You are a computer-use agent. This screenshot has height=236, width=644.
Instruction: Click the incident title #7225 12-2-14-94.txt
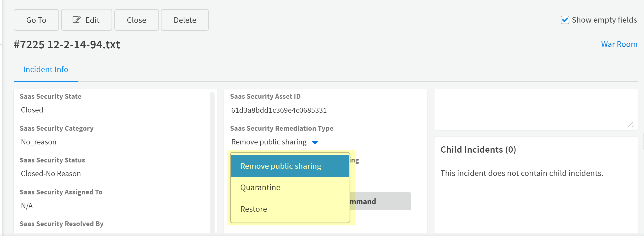[x=67, y=45]
